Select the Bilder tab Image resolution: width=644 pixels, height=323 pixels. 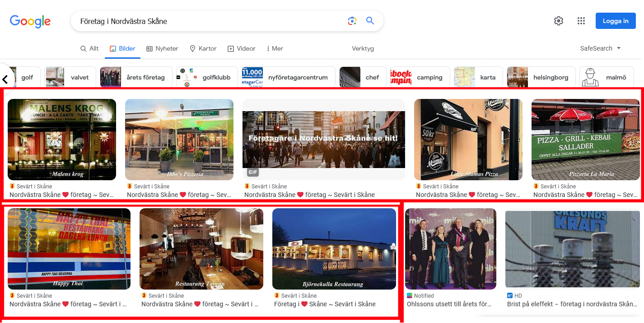[122, 48]
